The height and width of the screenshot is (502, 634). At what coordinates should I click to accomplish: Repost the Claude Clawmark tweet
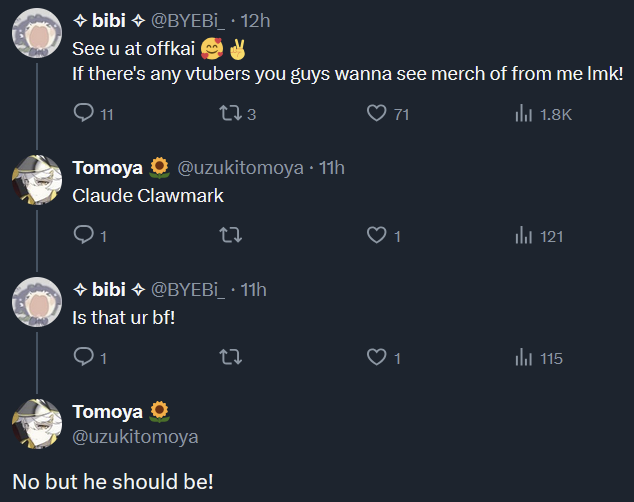tap(230, 236)
